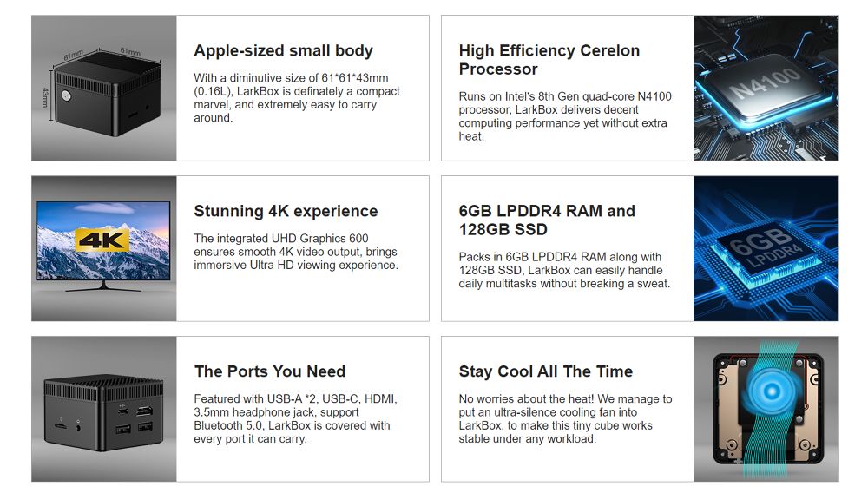Image resolution: width=868 pixels, height=493 pixels.
Task: Open the 'Apple-sized small body' heading
Action: pos(283,50)
